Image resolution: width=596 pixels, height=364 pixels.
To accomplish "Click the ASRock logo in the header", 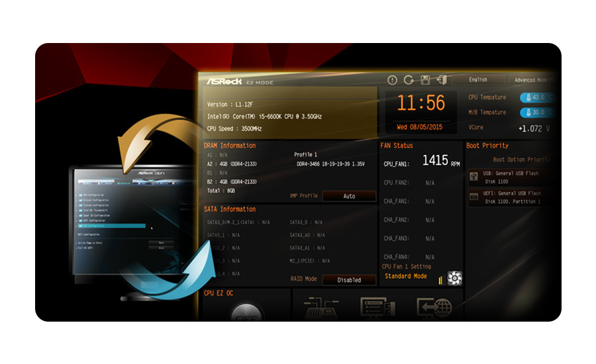I will (224, 81).
